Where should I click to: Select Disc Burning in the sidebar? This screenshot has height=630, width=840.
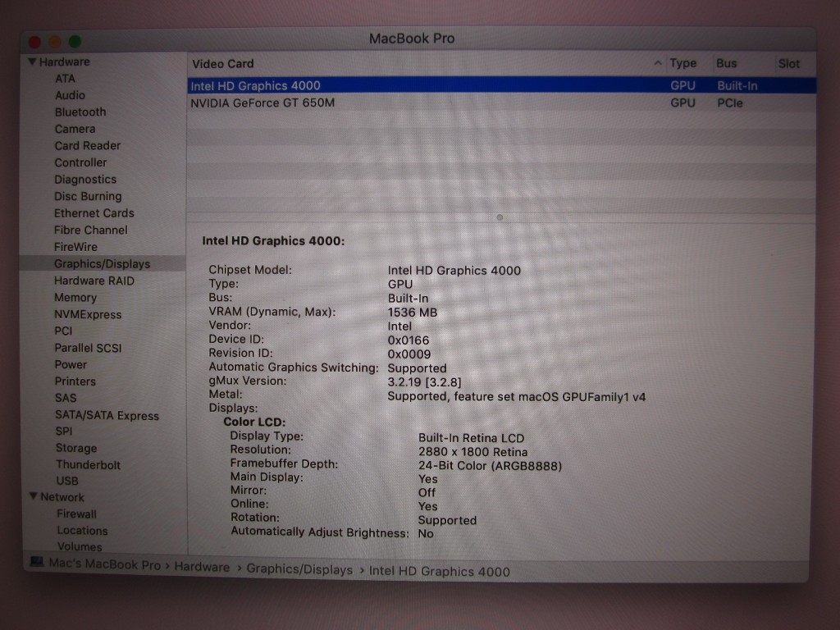point(88,196)
